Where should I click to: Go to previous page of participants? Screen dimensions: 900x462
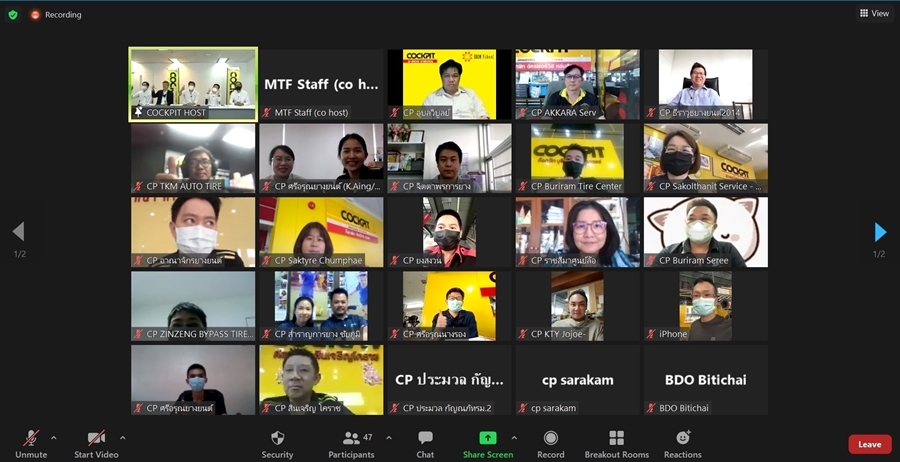tap(18, 232)
